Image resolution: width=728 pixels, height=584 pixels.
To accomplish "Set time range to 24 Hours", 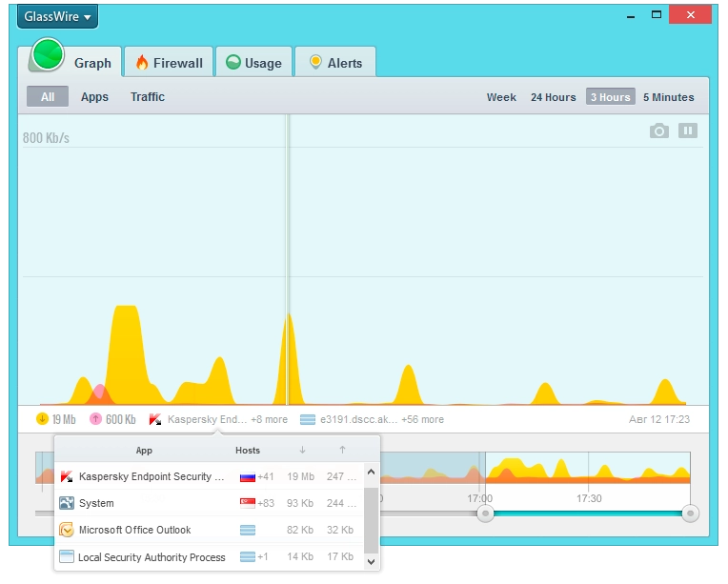I will pyautogui.click(x=554, y=97).
